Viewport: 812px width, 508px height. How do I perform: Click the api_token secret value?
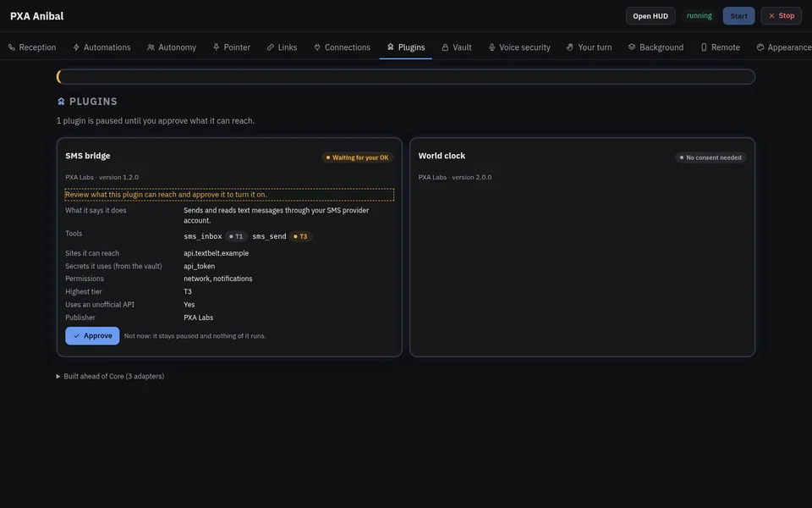(200, 266)
